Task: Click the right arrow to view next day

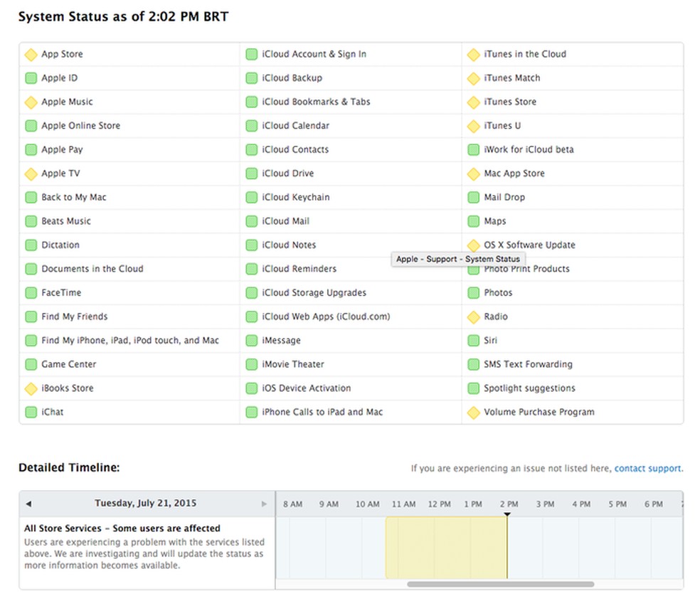Action: (x=263, y=503)
